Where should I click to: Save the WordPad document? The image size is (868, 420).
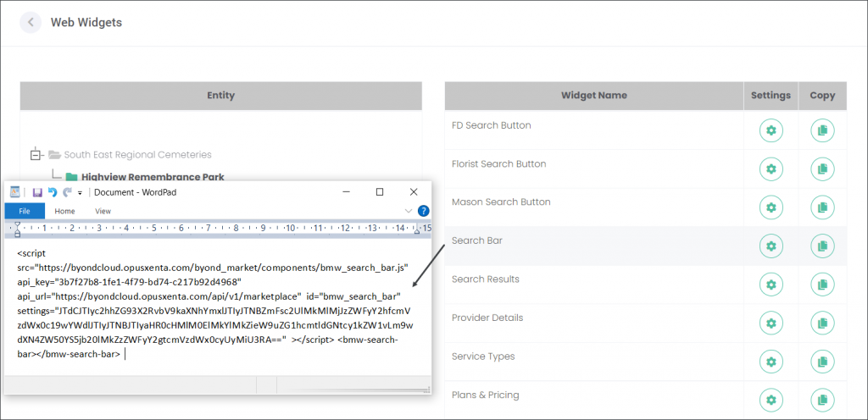37,192
